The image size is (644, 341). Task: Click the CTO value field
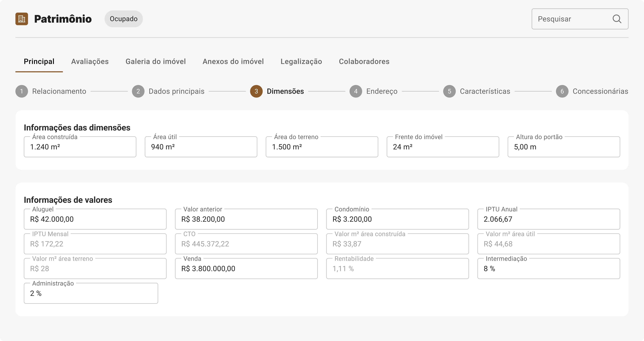(x=246, y=244)
